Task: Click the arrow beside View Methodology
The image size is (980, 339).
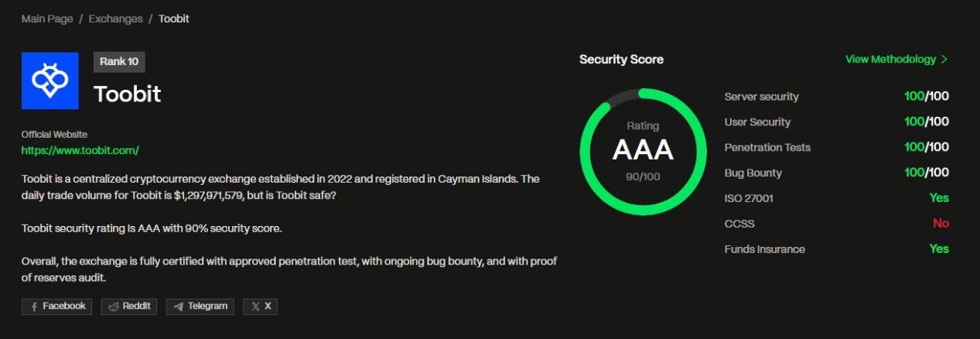Action: (x=944, y=60)
